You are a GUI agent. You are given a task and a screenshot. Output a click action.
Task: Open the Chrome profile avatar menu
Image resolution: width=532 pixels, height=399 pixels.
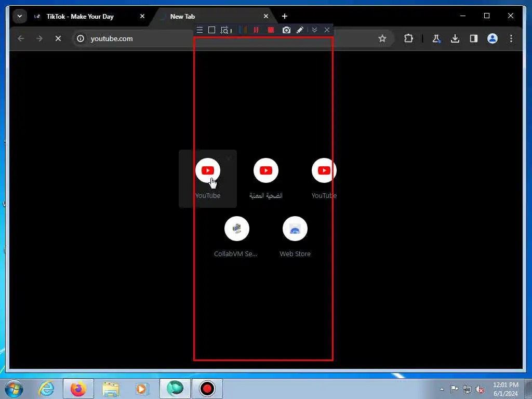pyautogui.click(x=493, y=38)
